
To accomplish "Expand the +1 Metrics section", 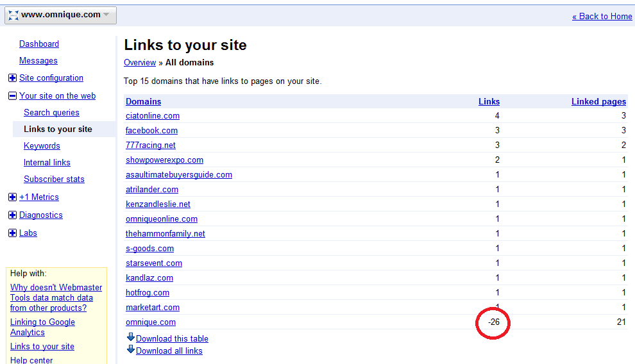I will [12, 197].
